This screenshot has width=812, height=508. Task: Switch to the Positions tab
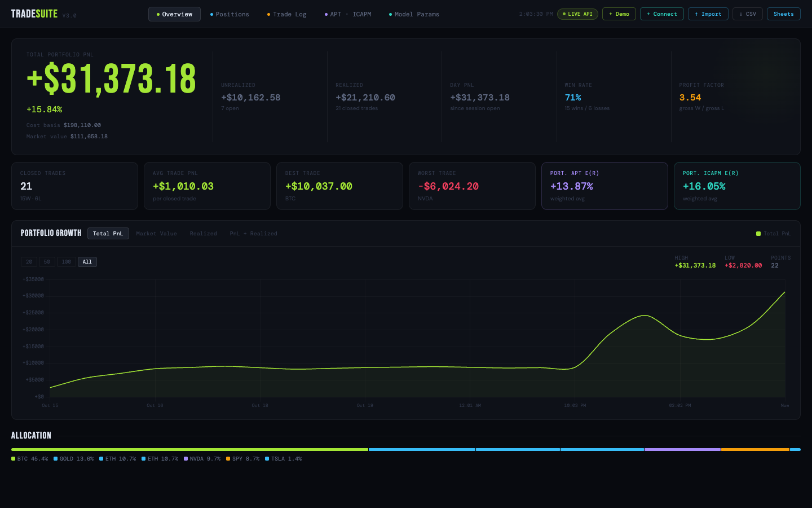click(230, 14)
